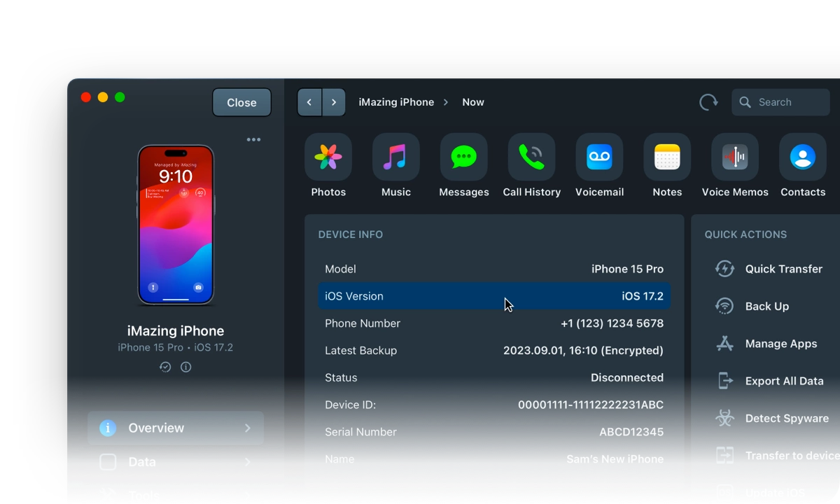Image resolution: width=840 pixels, height=504 pixels.
Task: Click the iPhone lock screen preview image
Action: pyautogui.click(x=176, y=225)
